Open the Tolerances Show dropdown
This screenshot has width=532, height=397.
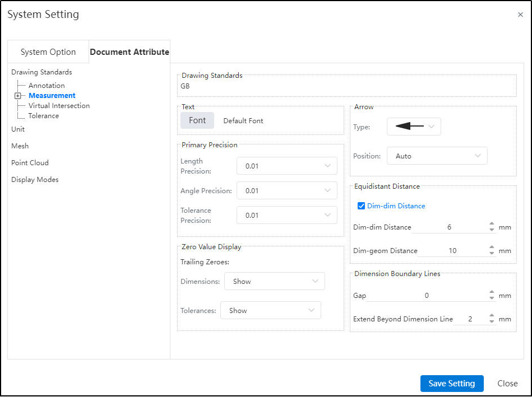[x=270, y=311]
